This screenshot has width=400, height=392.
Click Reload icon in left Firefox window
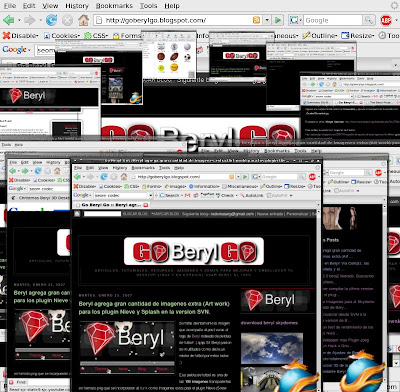click(x=38, y=171)
